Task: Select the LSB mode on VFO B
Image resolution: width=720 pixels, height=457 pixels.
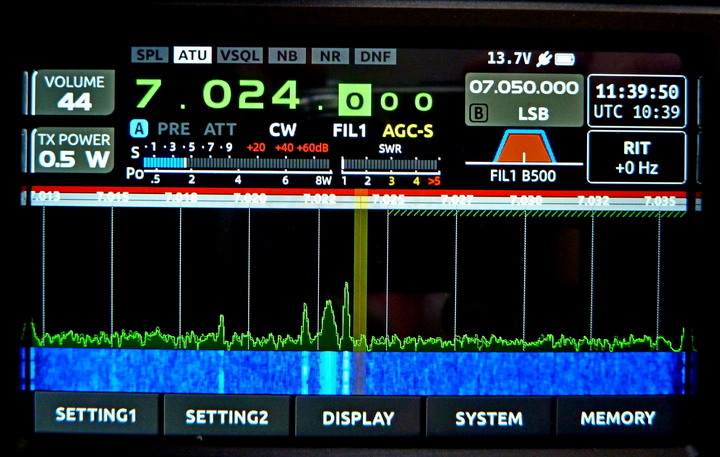Action: coord(534,113)
